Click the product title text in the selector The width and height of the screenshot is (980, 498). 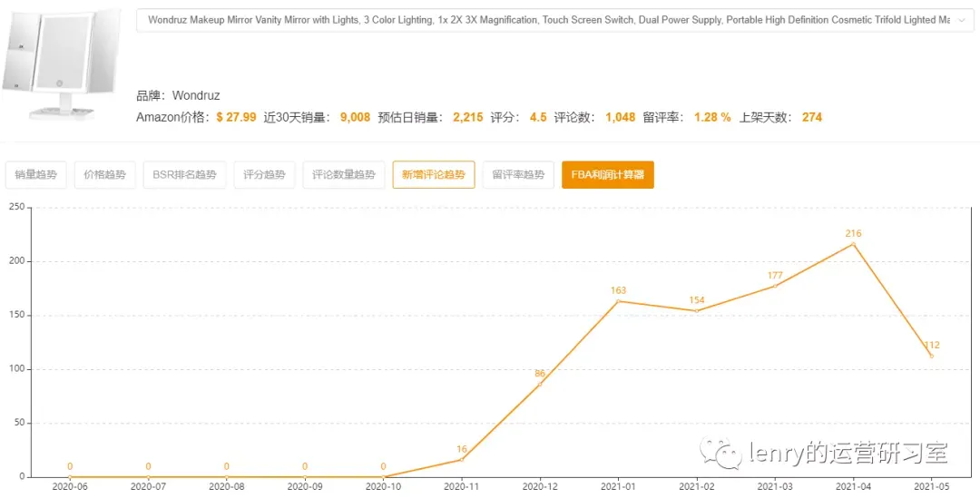click(x=549, y=20)
